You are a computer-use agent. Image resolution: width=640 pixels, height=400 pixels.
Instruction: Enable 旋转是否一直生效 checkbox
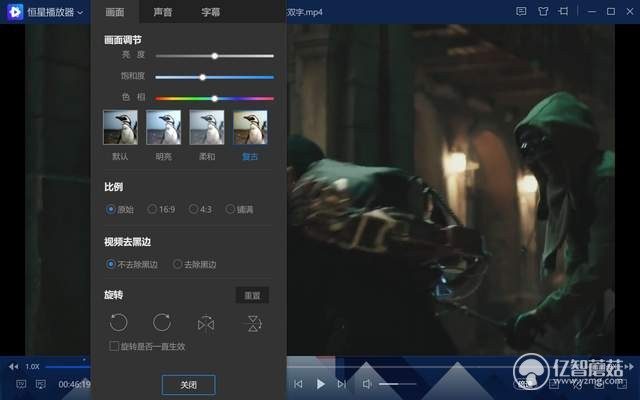(114, 346)
